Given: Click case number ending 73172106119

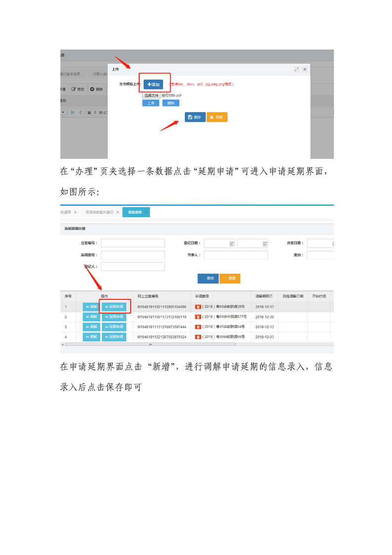Looking at the screenshot, I should pyautogui.click(x=162, y=317).
